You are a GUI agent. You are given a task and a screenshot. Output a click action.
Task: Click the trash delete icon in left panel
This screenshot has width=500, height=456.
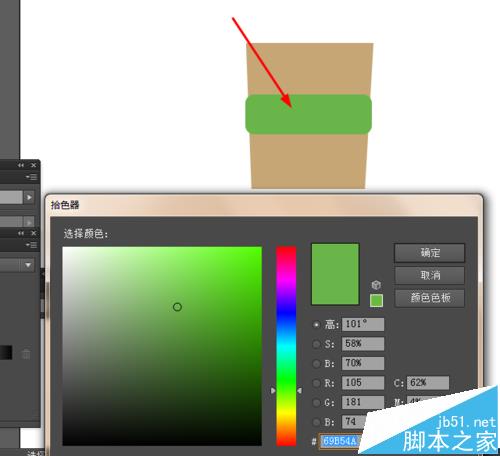[x=26, y=354]
